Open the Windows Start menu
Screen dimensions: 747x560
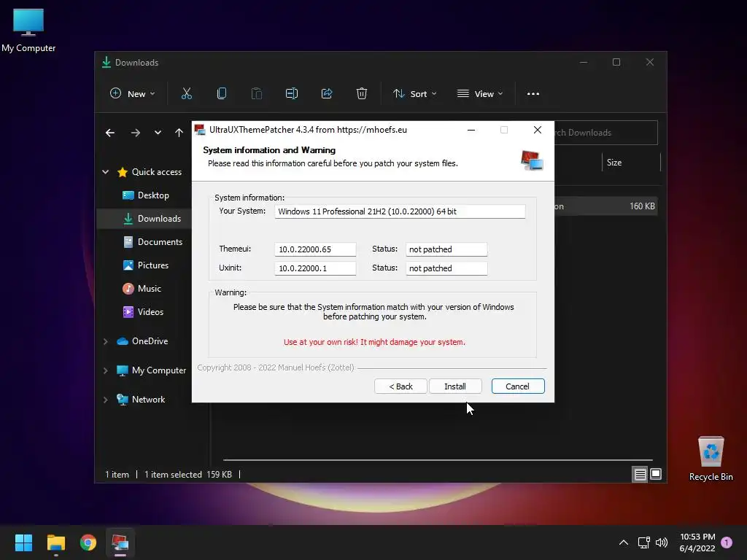click(23, 542)
